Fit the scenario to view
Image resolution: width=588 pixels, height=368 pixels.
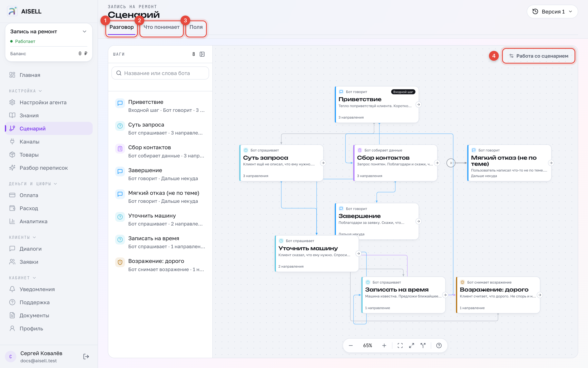[400, 345]
